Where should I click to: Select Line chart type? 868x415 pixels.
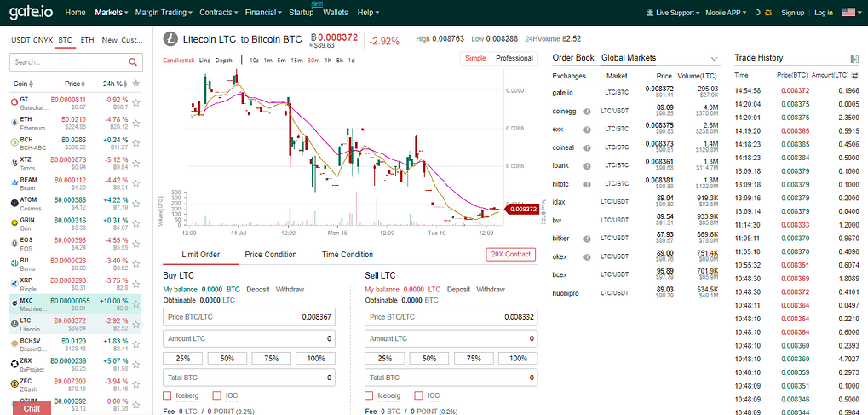(x=204, y=61)
